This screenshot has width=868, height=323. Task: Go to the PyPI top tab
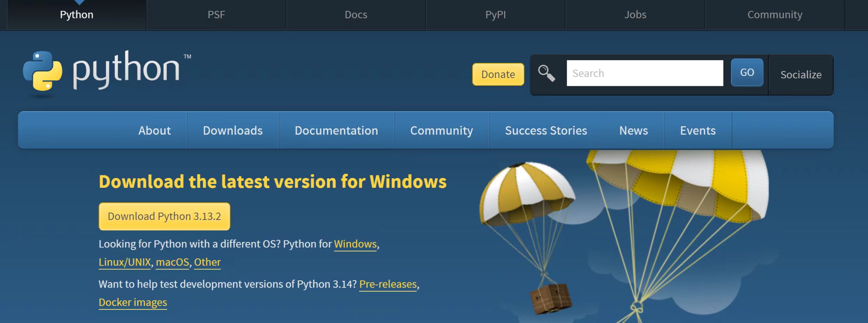pos(496,15)
